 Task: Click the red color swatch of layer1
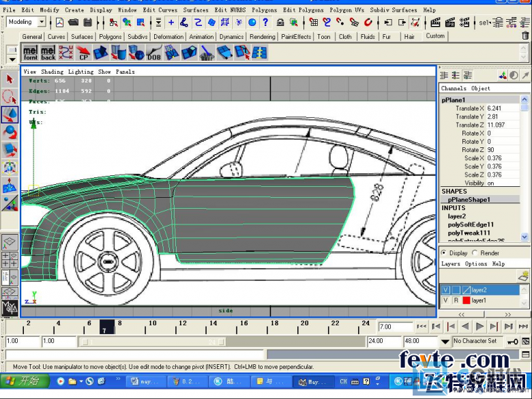466,300
